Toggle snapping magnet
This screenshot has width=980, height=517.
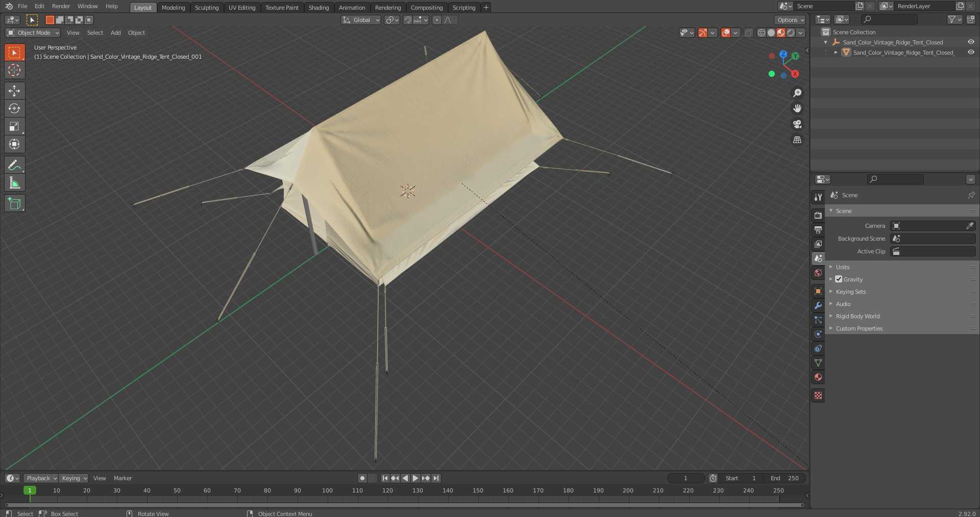coord(408,20)
